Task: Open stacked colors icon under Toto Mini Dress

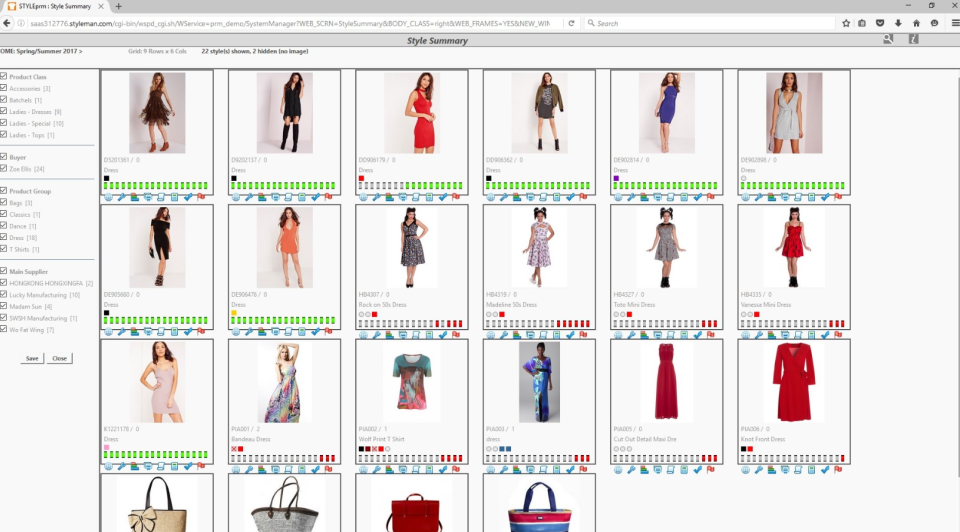Action: click(x=644, y=335)
